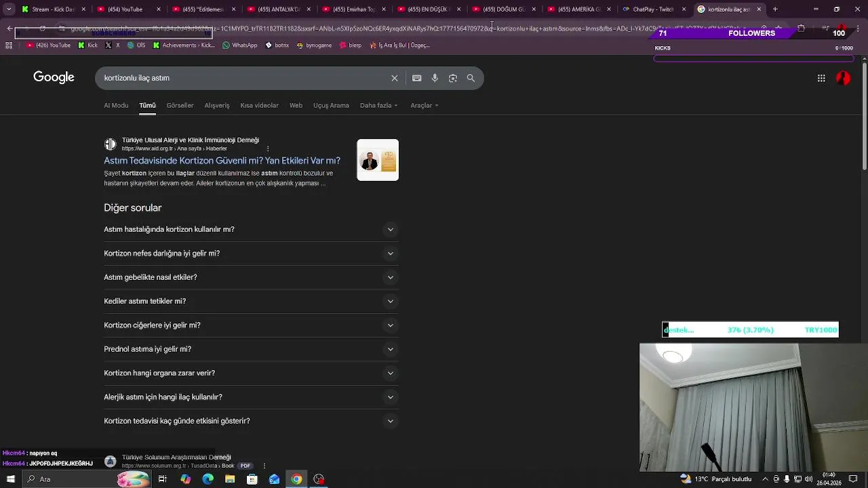868x488 pixels.
Task: Open "Astım Tedavisinde Kortizon Güvenli mi?" result
Action: click(x=222, y=161)
